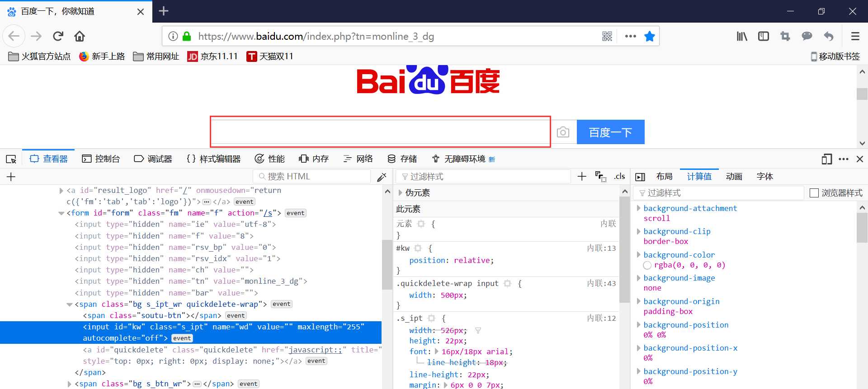
Task: Toggle the .cls class panel button
Action: click(619, 176)
